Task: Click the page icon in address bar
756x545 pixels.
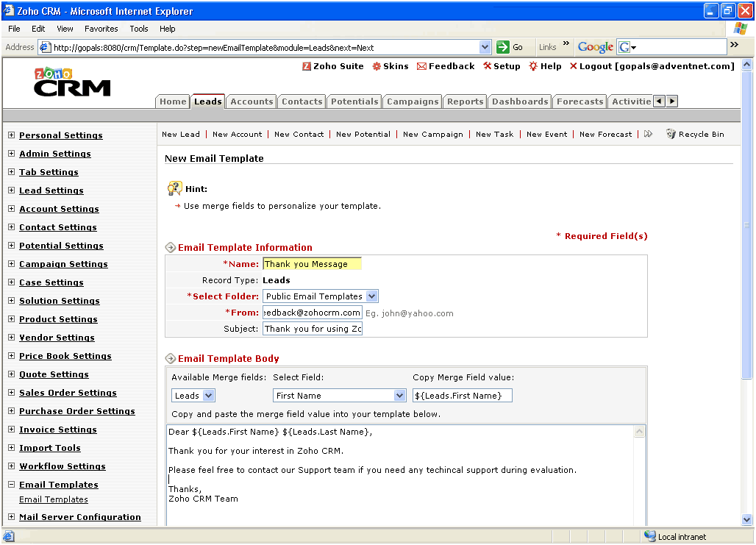Action: [x=45, y=47]
